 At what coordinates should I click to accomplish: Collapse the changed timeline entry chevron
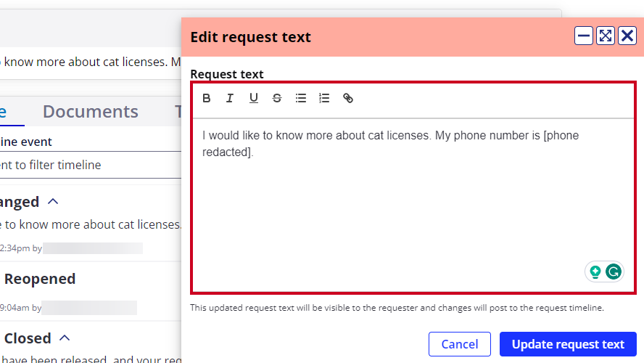click(x=53, y=202)
